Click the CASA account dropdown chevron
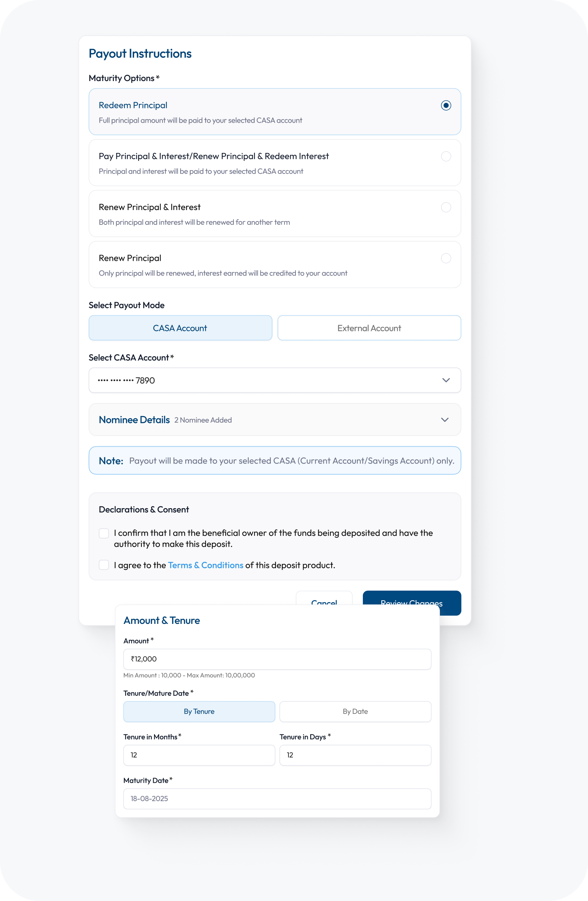The height and width of the screenshot is (901, 588). pyautogui.click(x=446, y=380)
